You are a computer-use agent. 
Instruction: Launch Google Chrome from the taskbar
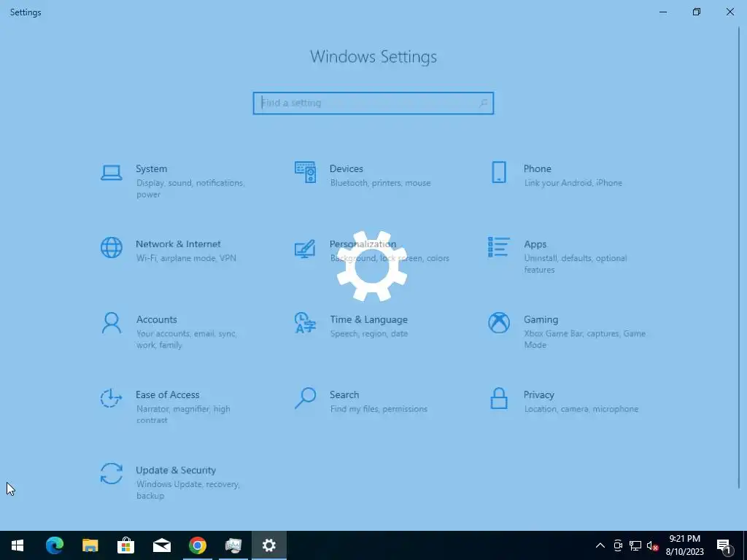197,545
